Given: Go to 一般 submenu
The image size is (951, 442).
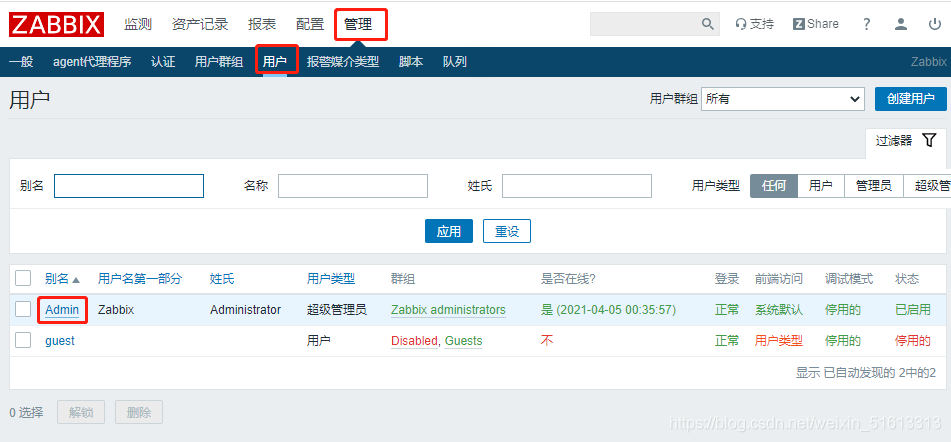Looking at the screenshot, I should pyautogui.click(x=21, y=62).
